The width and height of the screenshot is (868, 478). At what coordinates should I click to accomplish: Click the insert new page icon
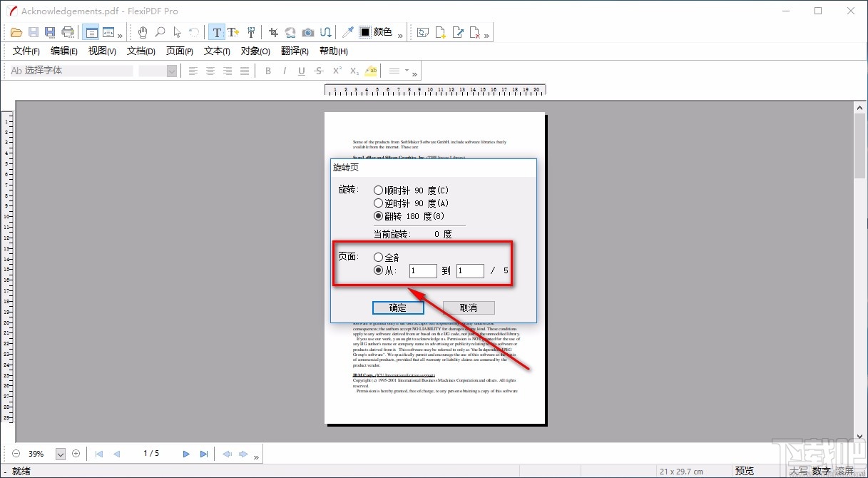(x=441, y=32)
